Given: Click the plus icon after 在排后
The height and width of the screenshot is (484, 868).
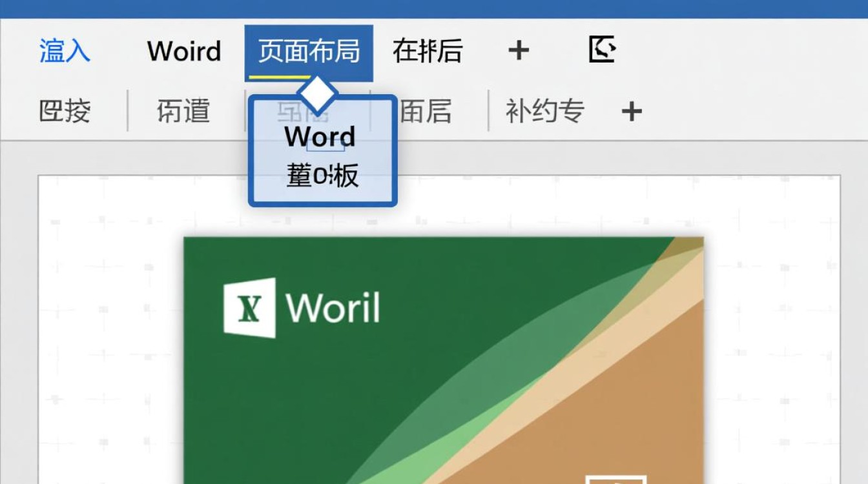Looking at the screenshot, I should (x=519, y=50).
